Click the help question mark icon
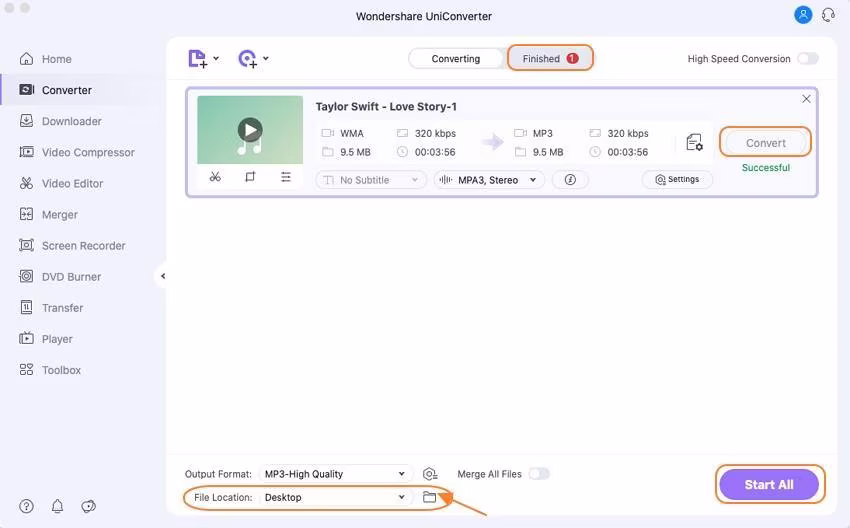850x528 pixels. pos(26,506)
